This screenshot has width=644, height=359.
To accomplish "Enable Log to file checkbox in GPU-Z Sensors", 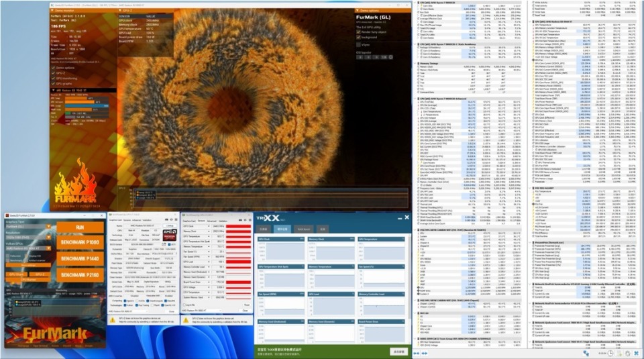I will click(184, 305).
